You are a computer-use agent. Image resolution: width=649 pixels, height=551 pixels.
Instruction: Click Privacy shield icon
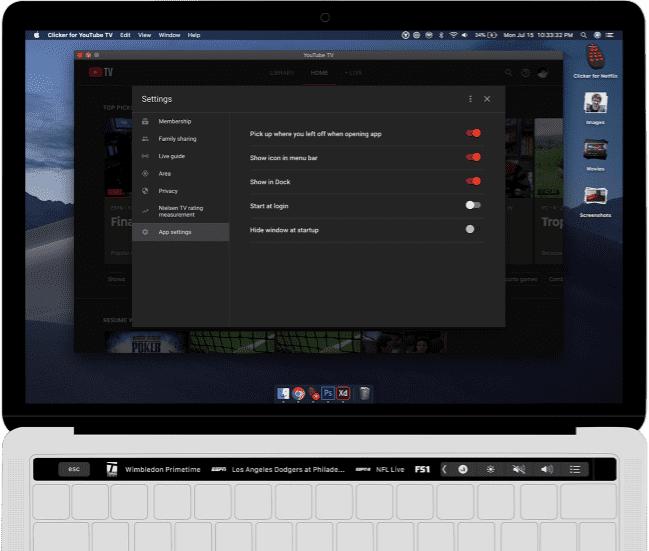point(145,191)
